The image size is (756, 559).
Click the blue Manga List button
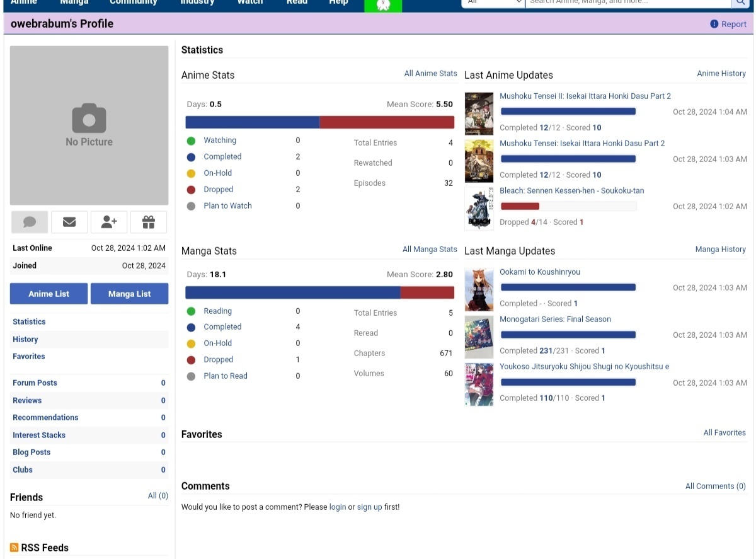click(129, 294)
